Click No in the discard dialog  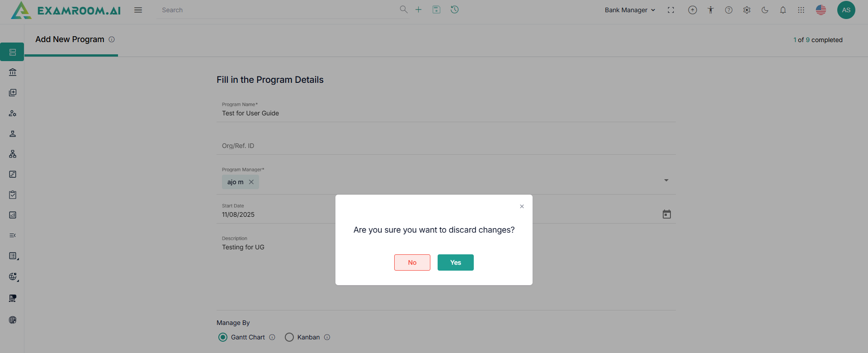pyautogui.click(x=412, y=262)
